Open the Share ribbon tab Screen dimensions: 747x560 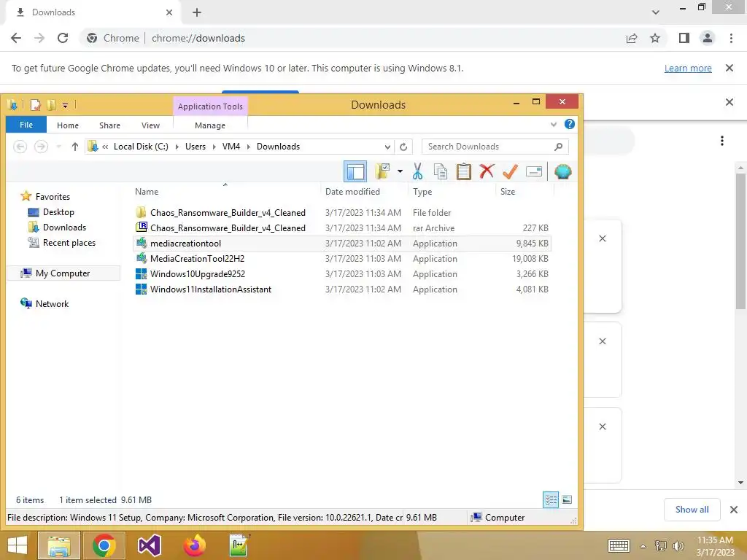[109, 125]
